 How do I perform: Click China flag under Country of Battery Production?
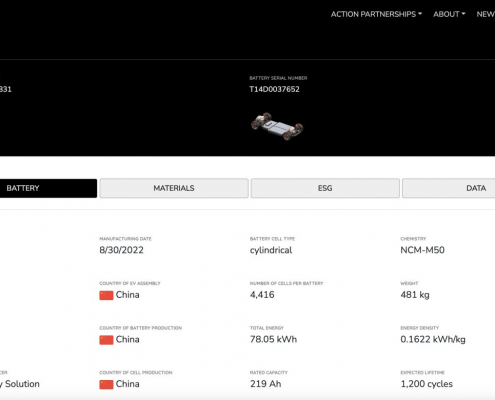click(x=106, y=340)
